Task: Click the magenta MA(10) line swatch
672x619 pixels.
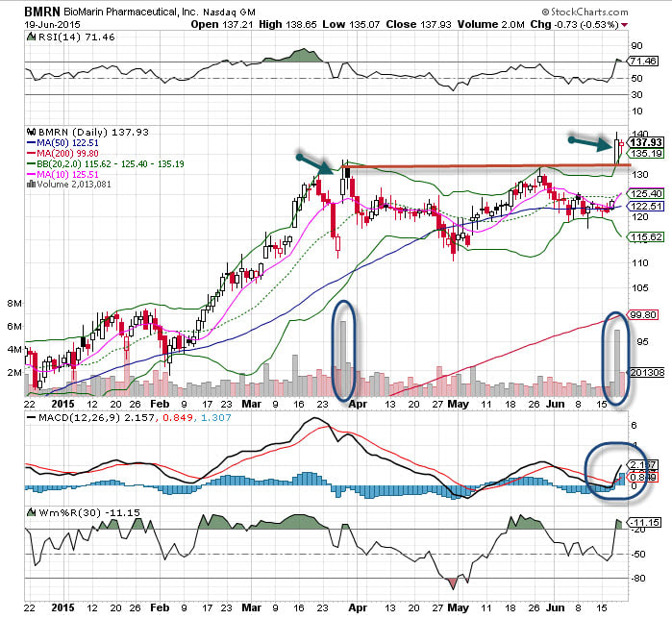Action: click(x=31, y=174)
